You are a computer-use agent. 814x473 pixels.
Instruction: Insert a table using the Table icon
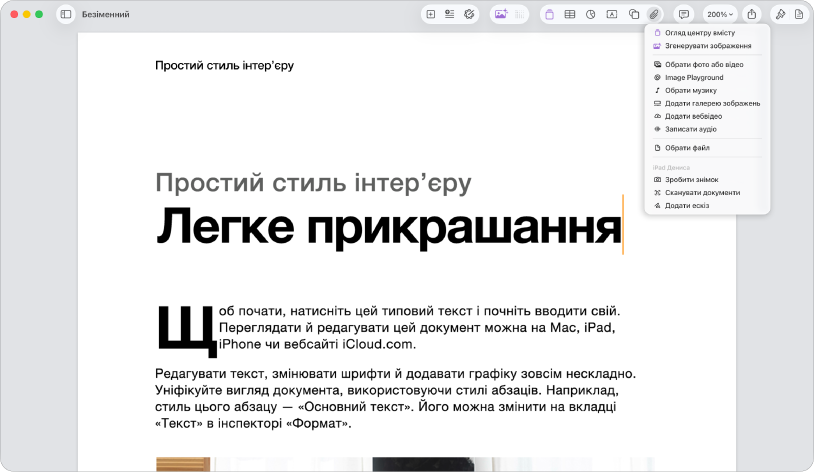pyautogui.click(x=569, y=15)
